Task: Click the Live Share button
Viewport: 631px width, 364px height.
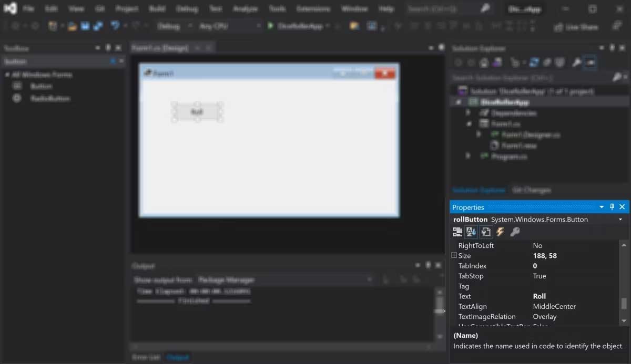Action: 577,27
